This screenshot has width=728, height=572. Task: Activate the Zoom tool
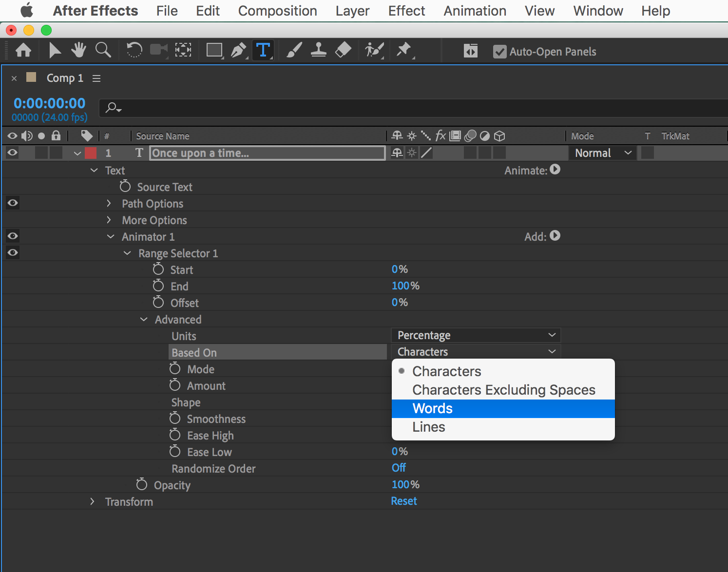(103, 50)
